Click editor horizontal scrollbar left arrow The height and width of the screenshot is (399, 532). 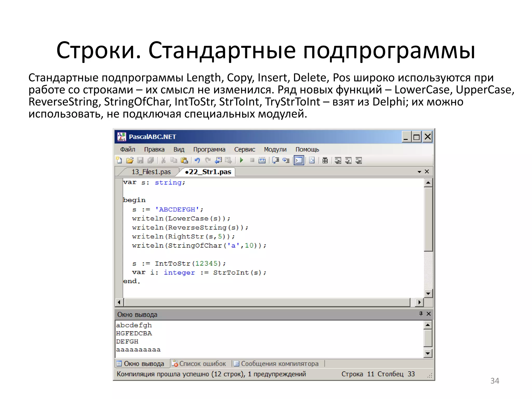point(119,302)
